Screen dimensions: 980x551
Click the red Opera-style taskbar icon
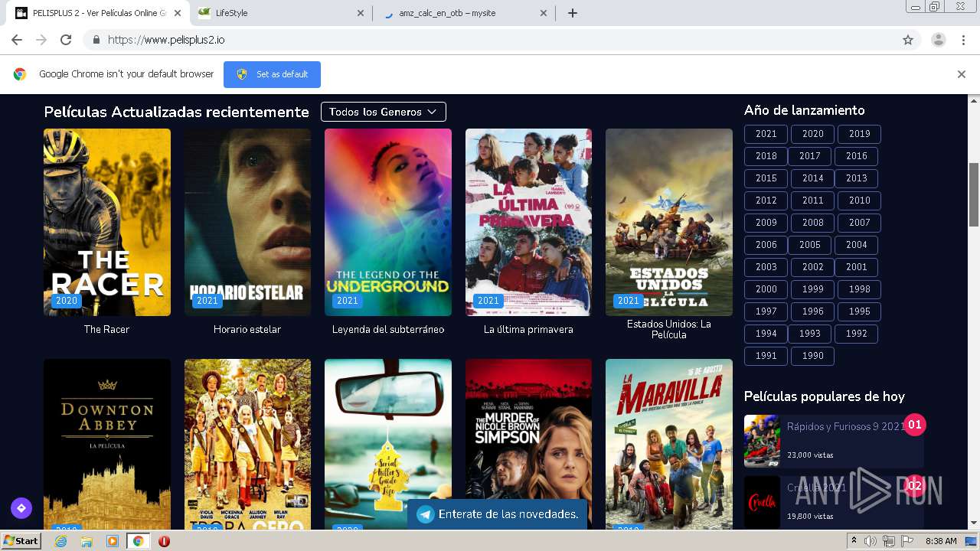coord(164,541)
